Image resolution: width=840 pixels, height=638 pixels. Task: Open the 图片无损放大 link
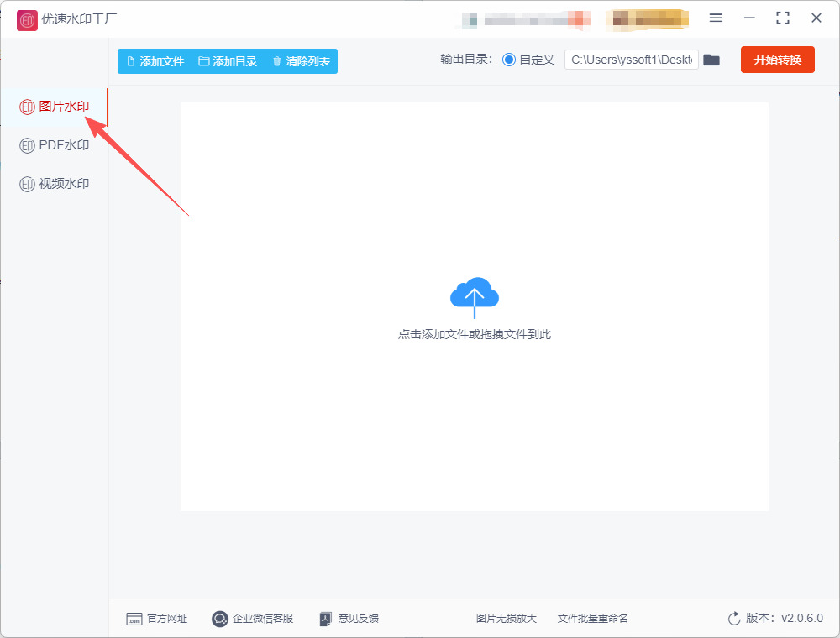click(x=507, y=619)
